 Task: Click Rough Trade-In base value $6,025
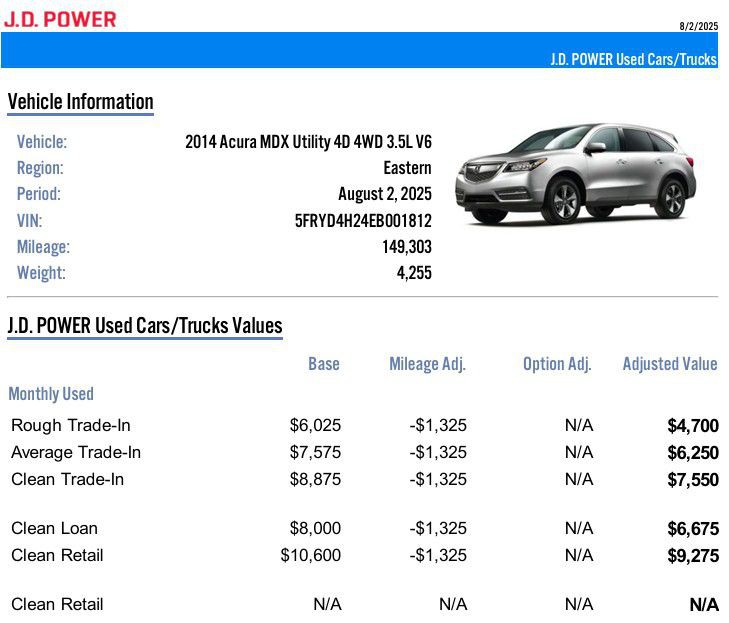315,425
